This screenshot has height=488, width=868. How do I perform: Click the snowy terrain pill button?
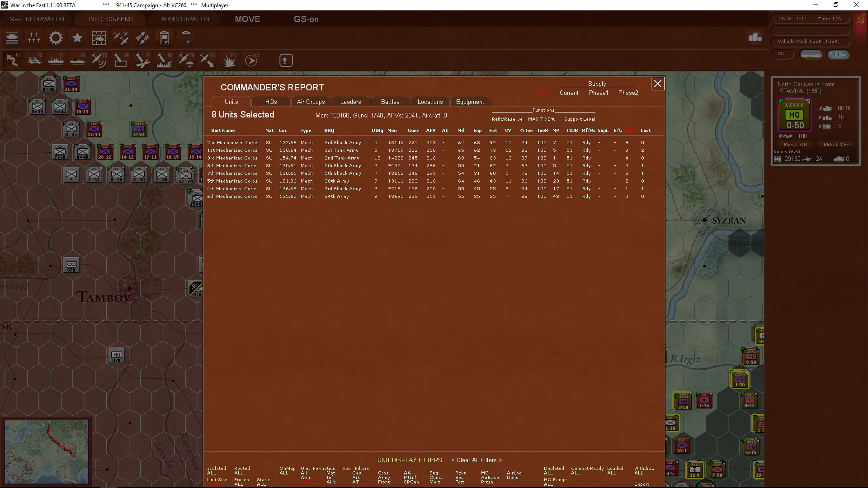click(x=811, y=54)
